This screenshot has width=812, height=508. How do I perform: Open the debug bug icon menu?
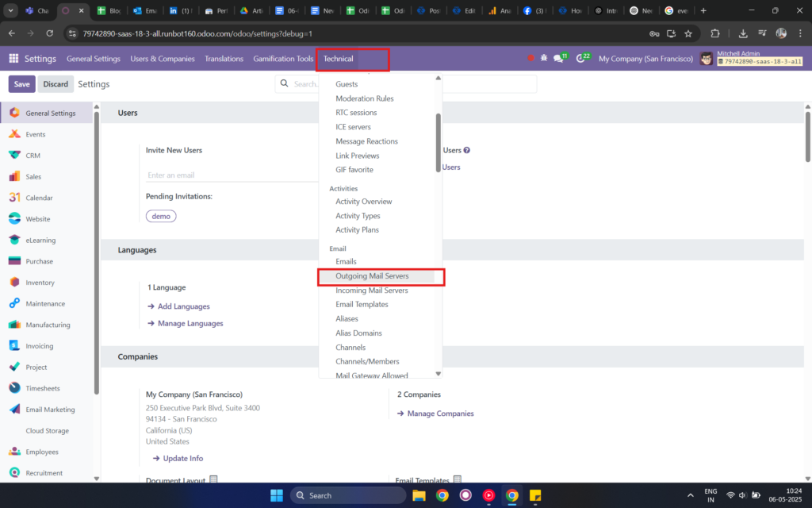544,58
